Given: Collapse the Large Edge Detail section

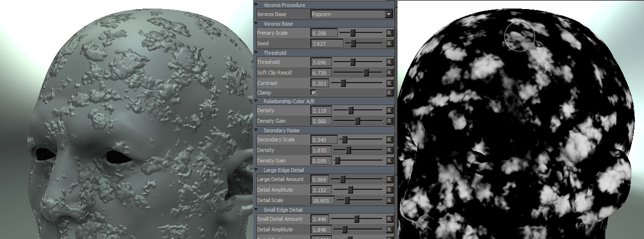Looking at the screenshot, I should coord(259,171).
